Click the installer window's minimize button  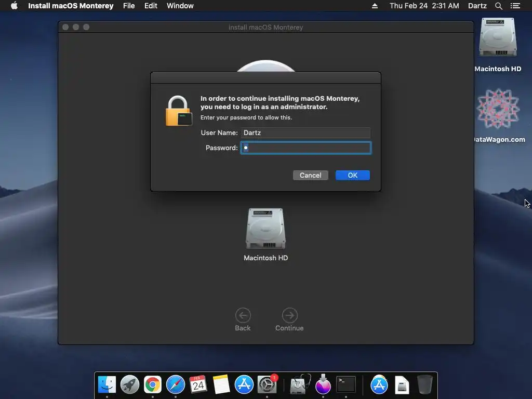tap(76, 27)
